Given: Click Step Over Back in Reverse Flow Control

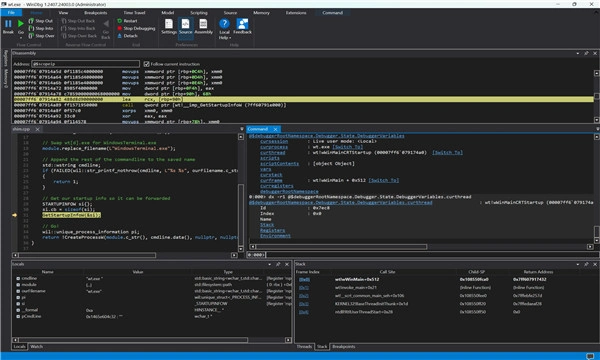Looking at the screenshot, I should 79,36.
